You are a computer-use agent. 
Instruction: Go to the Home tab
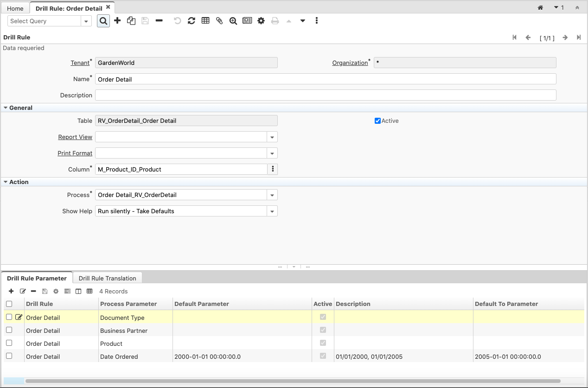[x=15, y=8]
